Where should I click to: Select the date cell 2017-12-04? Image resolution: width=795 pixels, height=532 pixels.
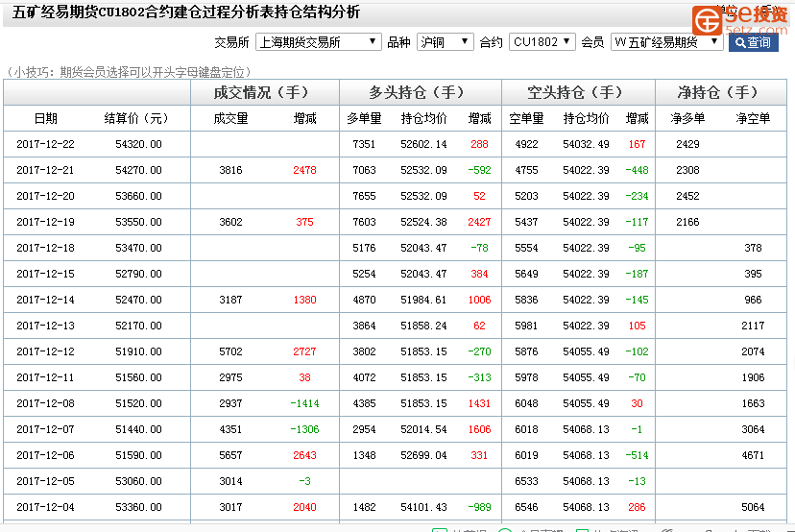coord(46,507)
